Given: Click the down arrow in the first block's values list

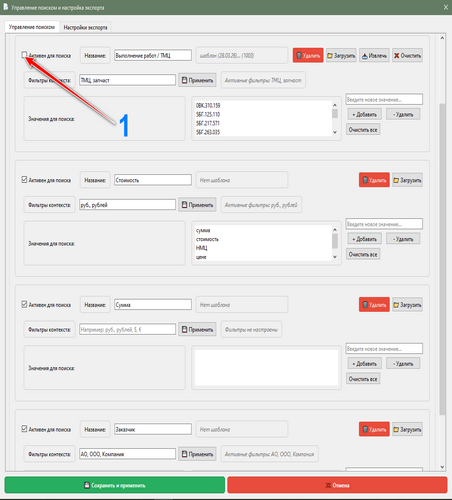Looking at the screenshot, I should coord(335,132).
